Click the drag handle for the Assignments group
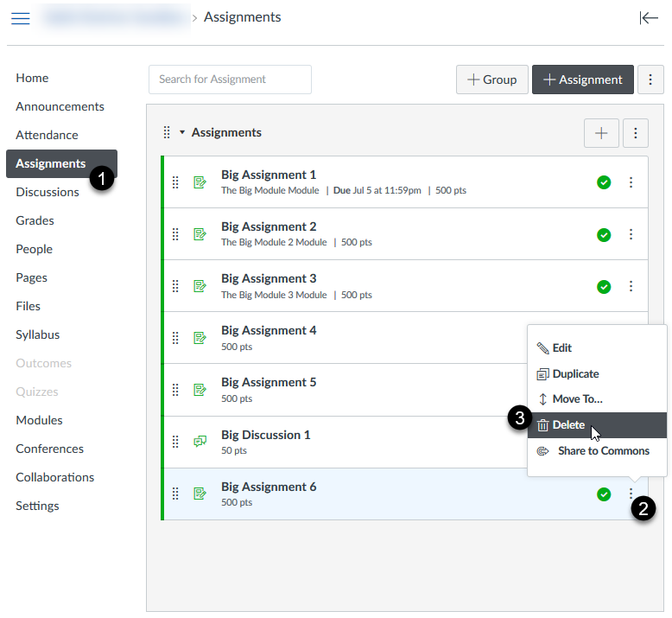The image size is (672, 618). tap(167, 132)
